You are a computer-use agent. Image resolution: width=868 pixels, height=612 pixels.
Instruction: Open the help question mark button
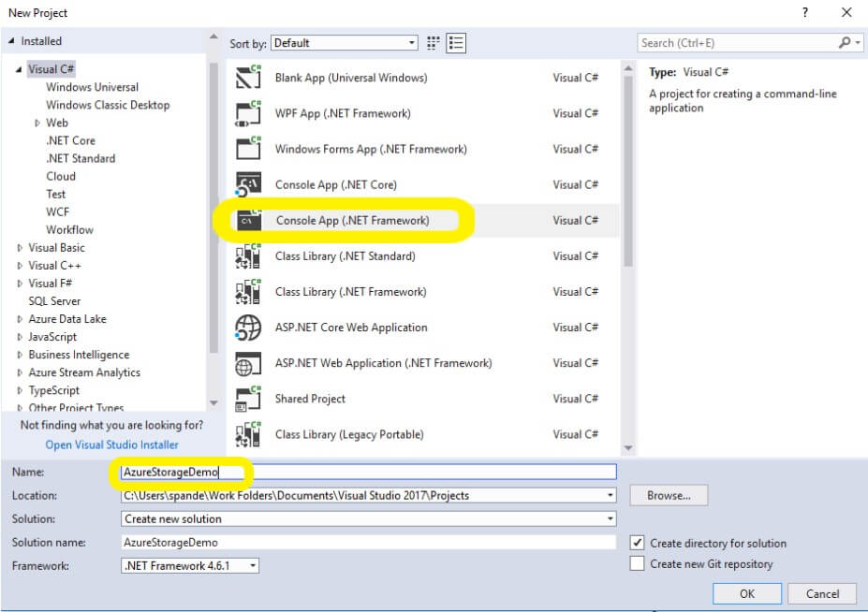[x=805, y=12]
